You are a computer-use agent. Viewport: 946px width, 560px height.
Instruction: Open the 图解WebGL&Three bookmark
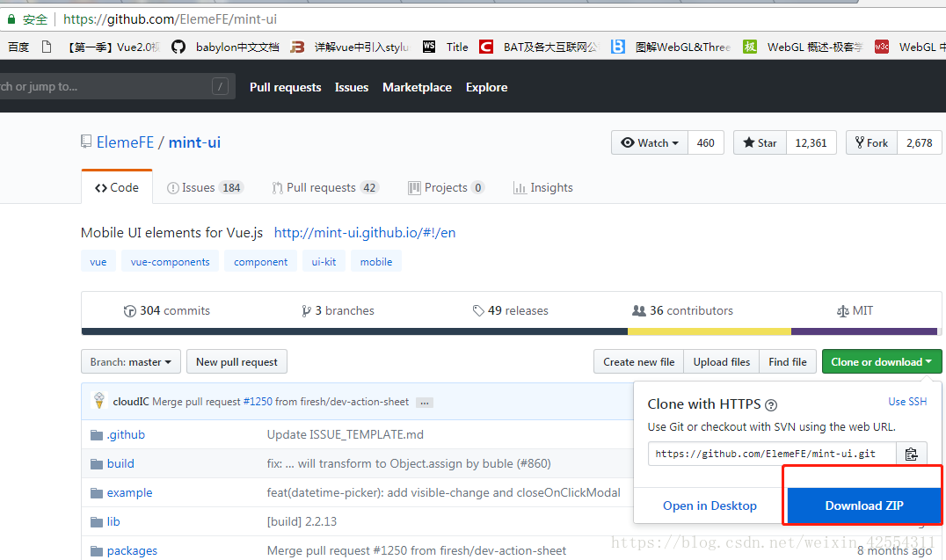670,47
